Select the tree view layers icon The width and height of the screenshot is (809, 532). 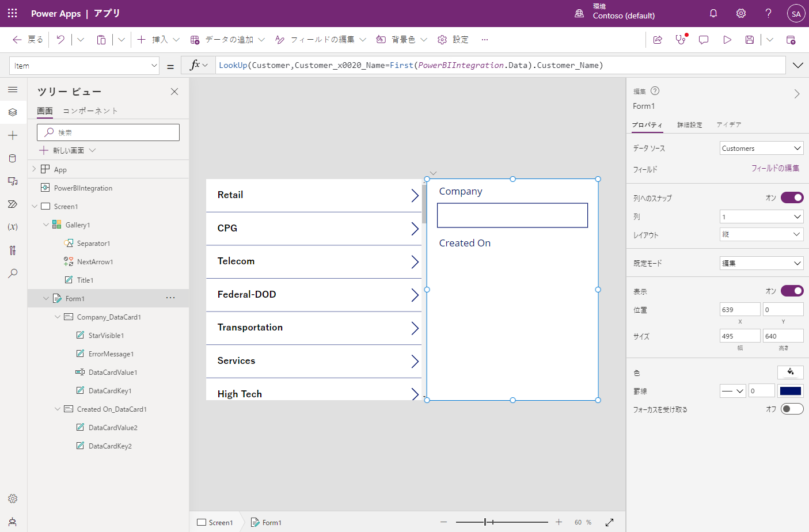click(x=13, y=112)
